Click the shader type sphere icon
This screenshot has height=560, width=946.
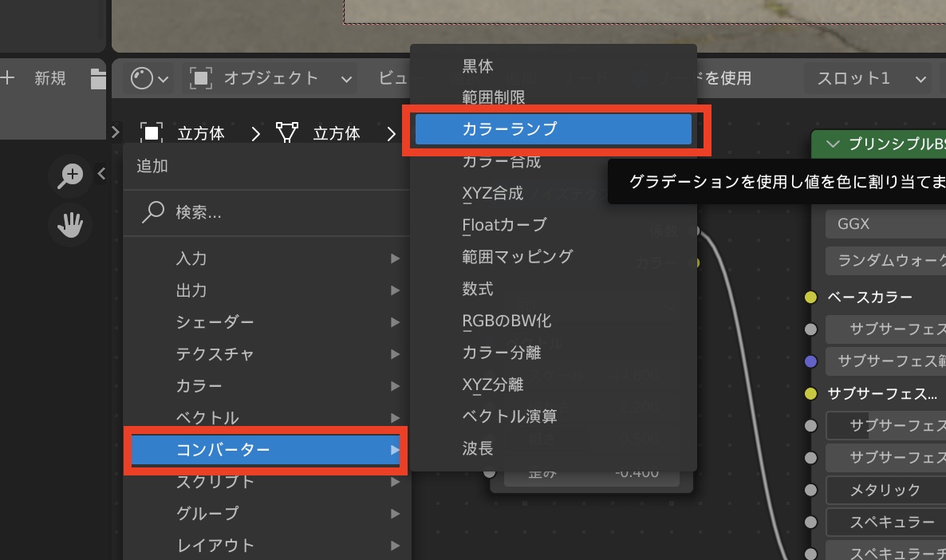point(142,78)
